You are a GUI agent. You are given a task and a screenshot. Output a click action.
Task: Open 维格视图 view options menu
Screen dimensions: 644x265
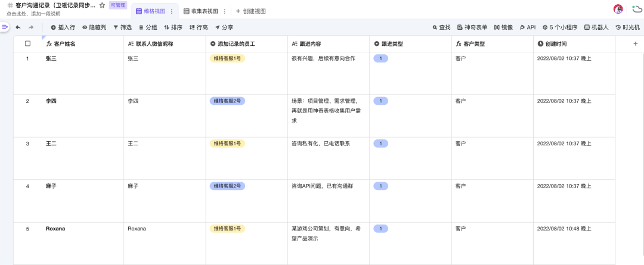172,11
